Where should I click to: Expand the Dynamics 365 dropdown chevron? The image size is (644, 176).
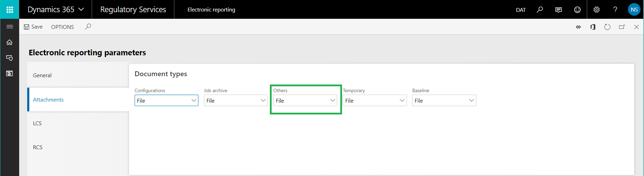click(81, 9)
